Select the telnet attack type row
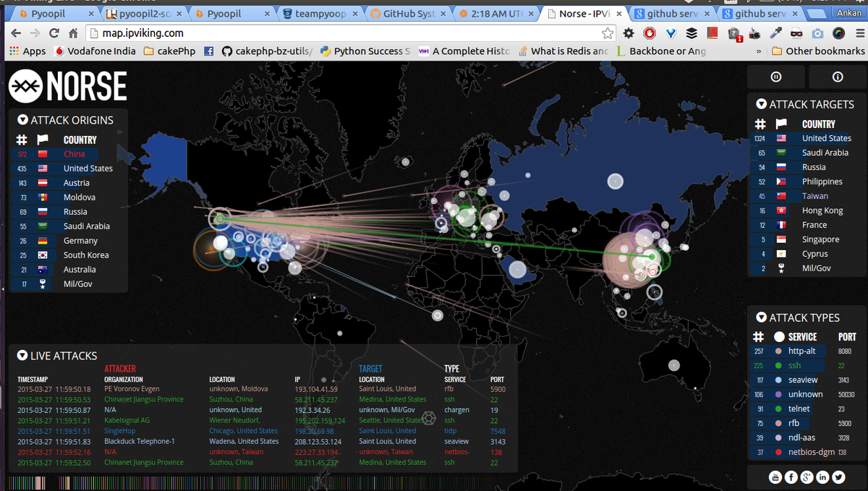The height and width of the screenshot is (491, 868). pyautogui.click(x=806, y=409)
